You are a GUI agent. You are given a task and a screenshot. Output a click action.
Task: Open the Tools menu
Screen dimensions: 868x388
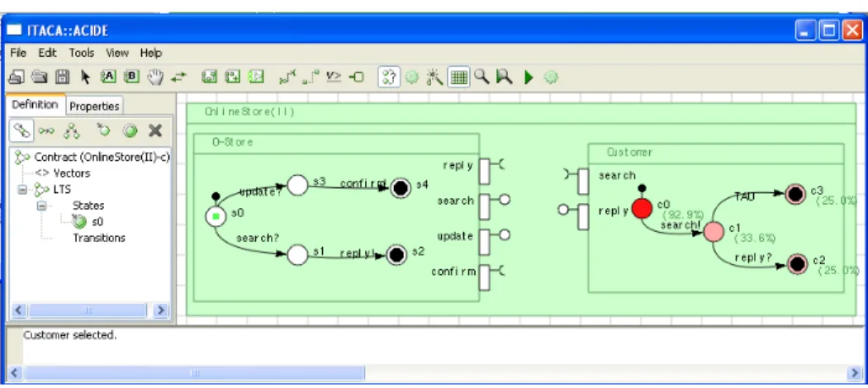click(82, 53)
